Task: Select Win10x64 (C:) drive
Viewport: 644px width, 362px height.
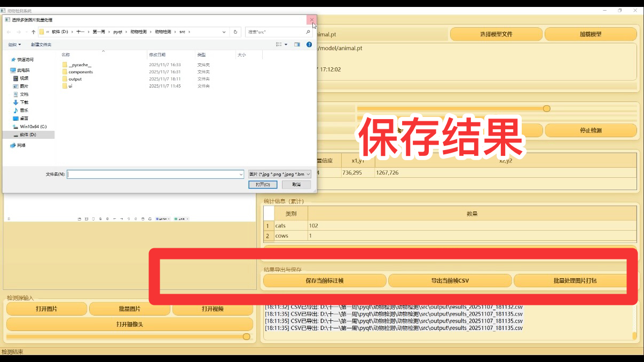Action: [33, 127]
